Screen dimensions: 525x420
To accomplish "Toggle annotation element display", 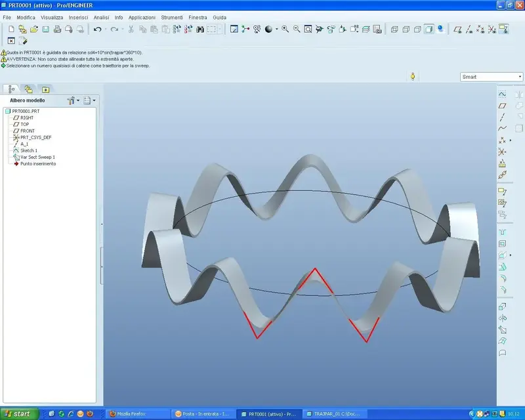I will coord(503,29).
